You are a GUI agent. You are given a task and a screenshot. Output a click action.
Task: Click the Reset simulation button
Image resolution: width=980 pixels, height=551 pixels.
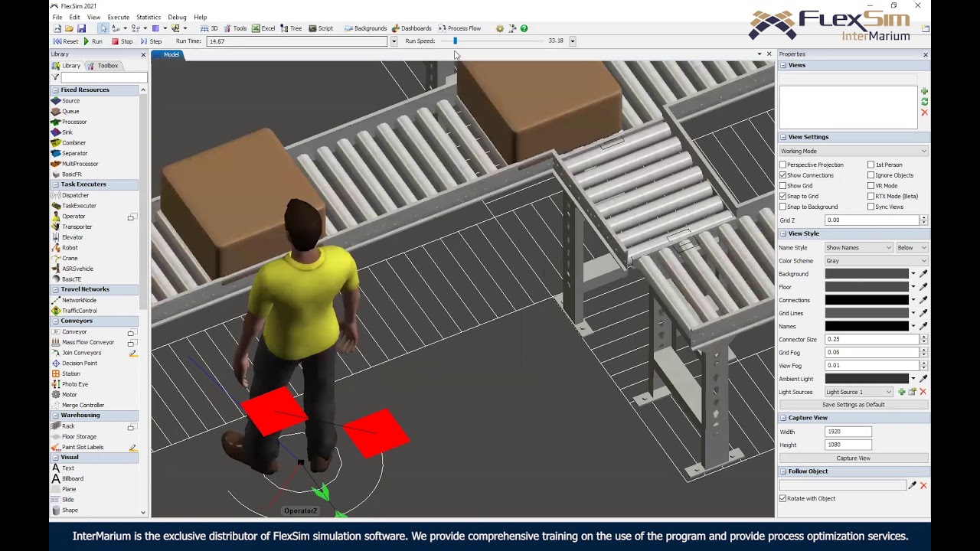(66, 41)
